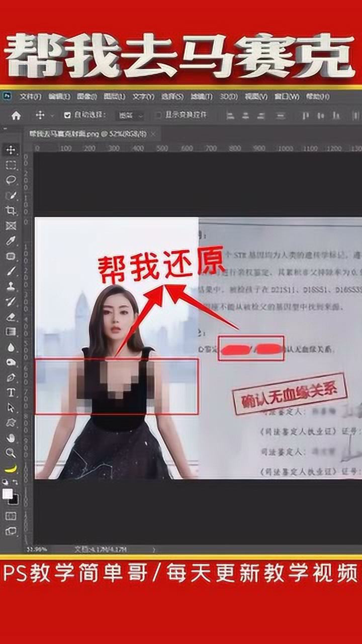Expand the Move tool preset picker arrow

coord(52,115)
